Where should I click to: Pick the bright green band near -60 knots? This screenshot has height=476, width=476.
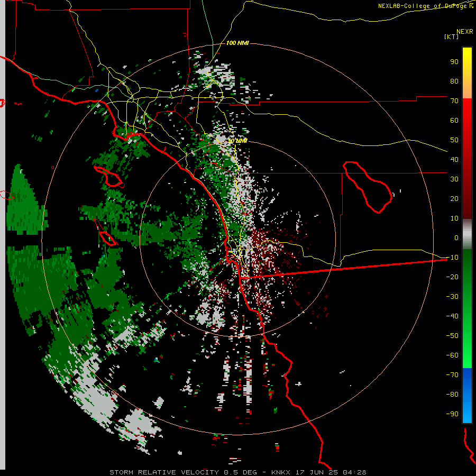coord(467,358)
